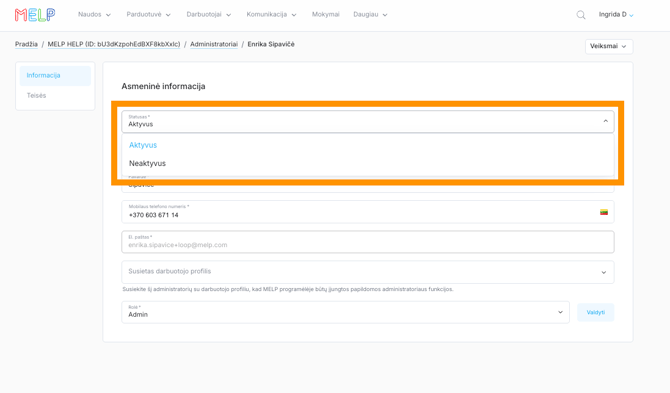Click the El. paštas email field

click(367, 242)
